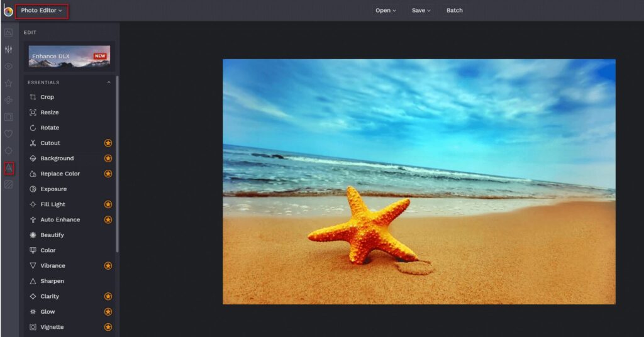Click the premium star badge beside Cutout
This screenshot has width=644, height=337.
tap(108, 143)
